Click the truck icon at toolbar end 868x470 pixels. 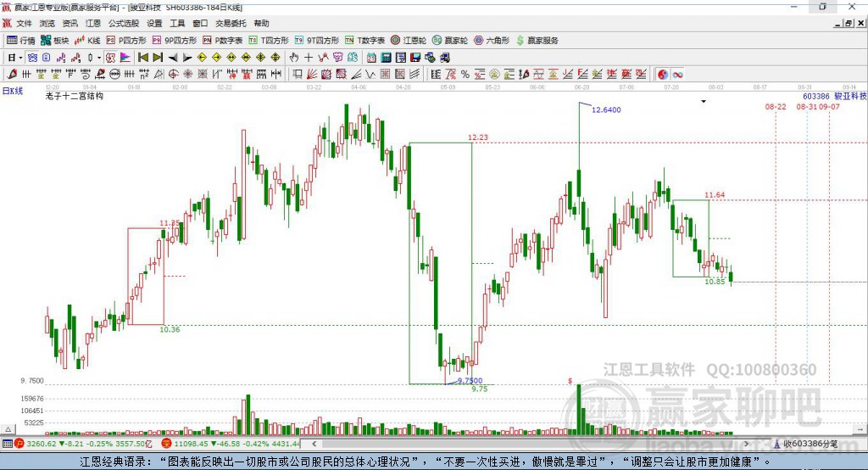pyautogui.click(x=443, y=58)
